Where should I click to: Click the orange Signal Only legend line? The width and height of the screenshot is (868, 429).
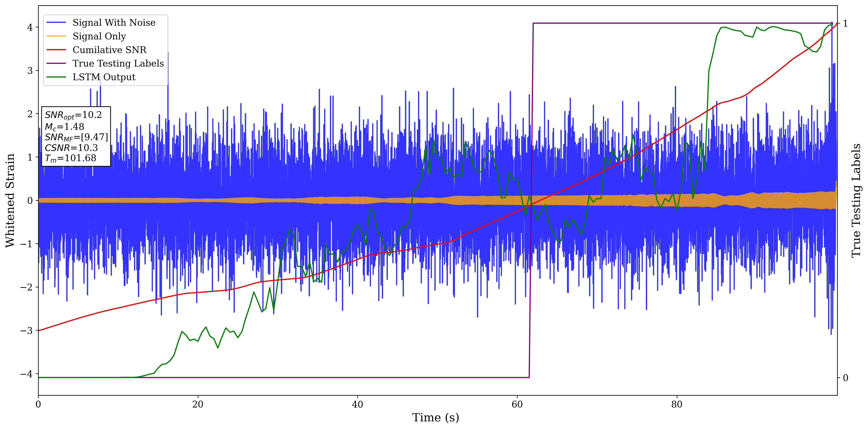[x=56, y=36]
